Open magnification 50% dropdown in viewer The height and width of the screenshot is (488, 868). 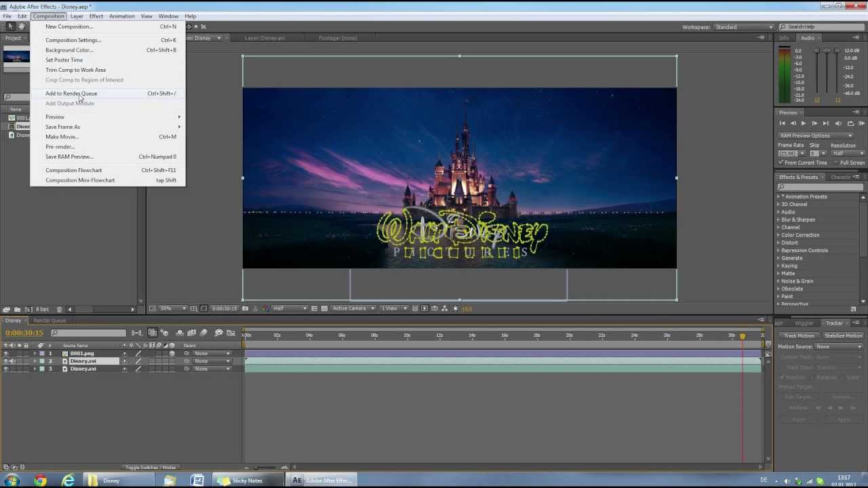click(x=172, y=308)
